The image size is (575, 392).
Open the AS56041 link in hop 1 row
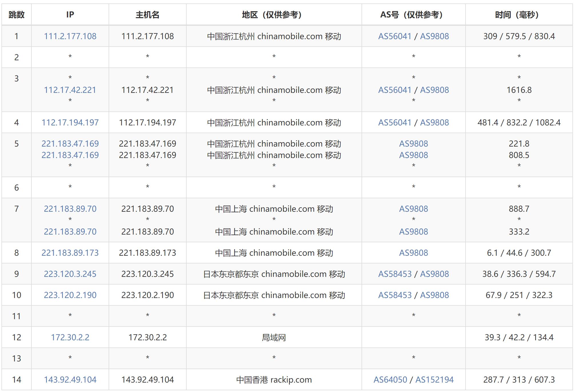pyautogui.click(x=395, y=36)
